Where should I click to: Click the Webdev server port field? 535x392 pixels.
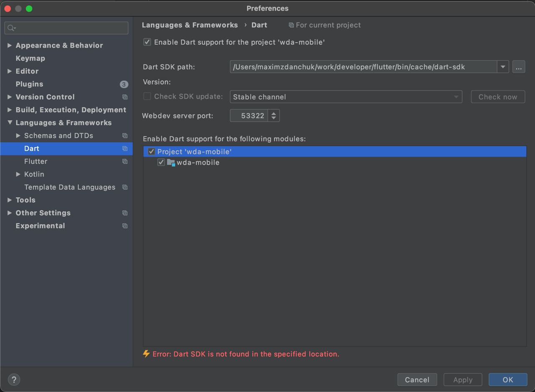tap(249, 116)
